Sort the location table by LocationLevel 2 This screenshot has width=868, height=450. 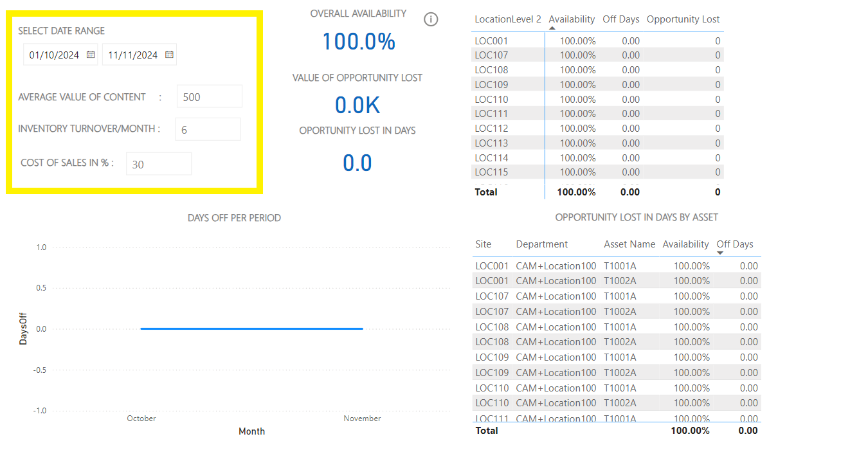tap(508, 19)
